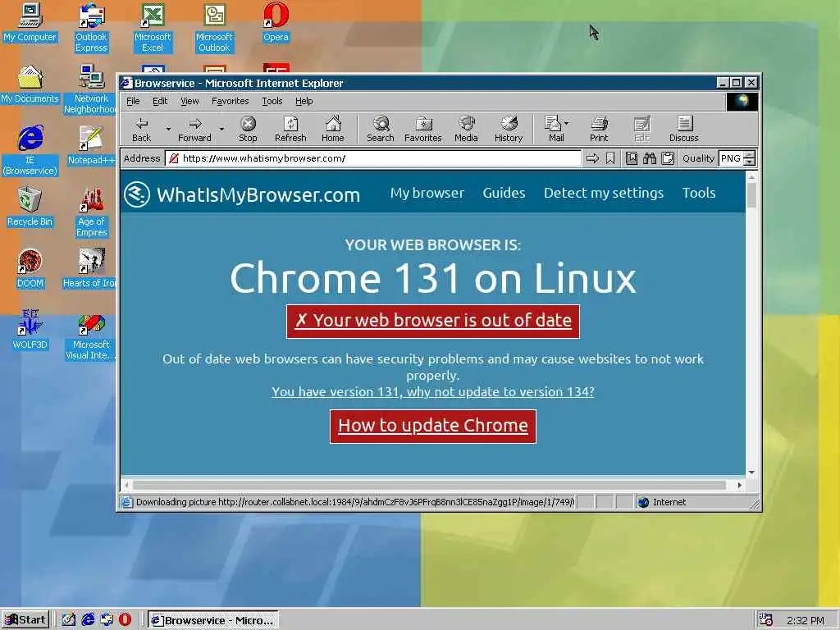The width and height of the screenshot is (840, 630).
Task: Open the My browser site navigation link
Action: 427,193
